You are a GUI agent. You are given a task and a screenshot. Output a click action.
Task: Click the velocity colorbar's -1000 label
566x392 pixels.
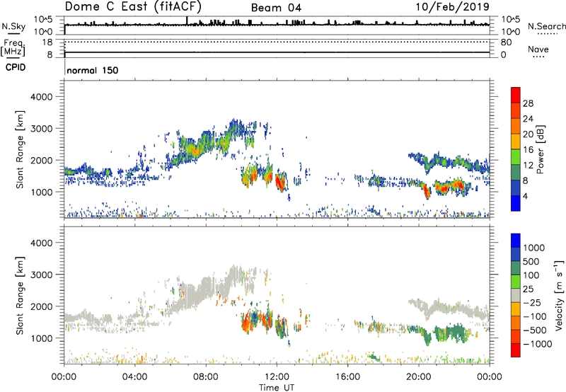(537, 344)
